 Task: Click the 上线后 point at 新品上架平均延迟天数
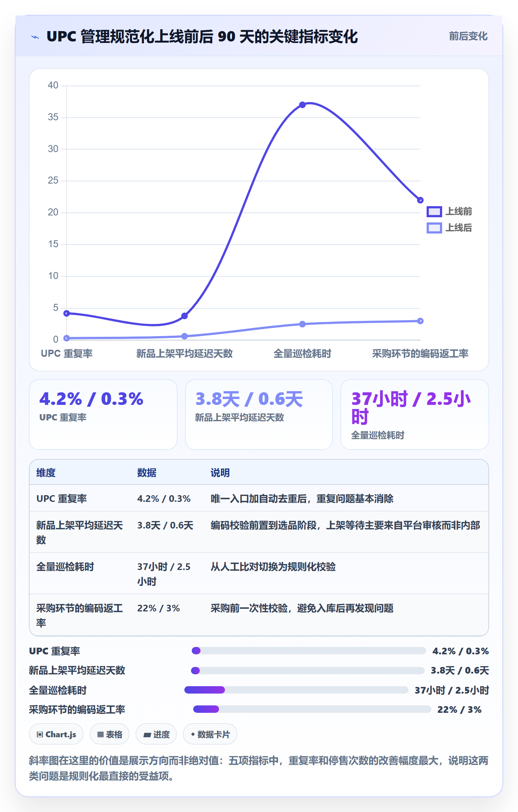click(185, 336)
